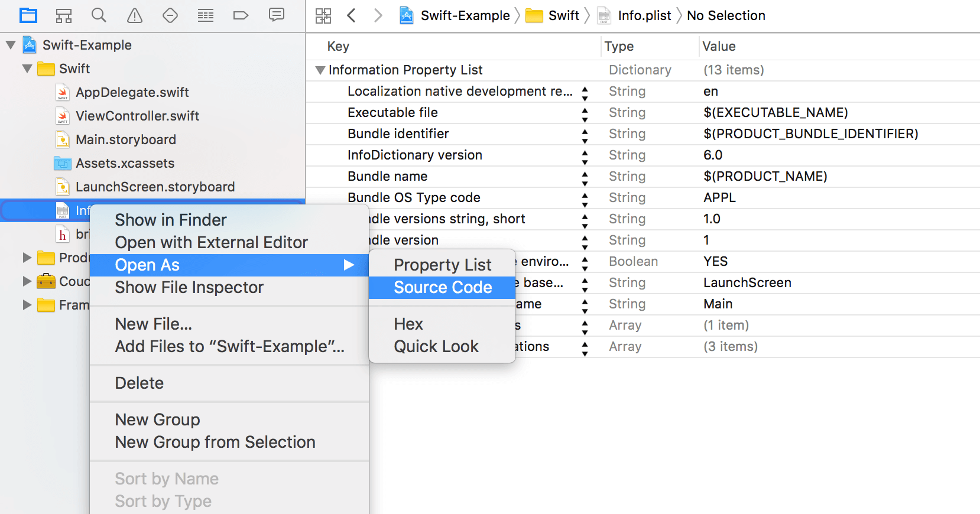980x514 pixels.
Task: Show the Issue navigator warning icon
Action: click(135, 15)
